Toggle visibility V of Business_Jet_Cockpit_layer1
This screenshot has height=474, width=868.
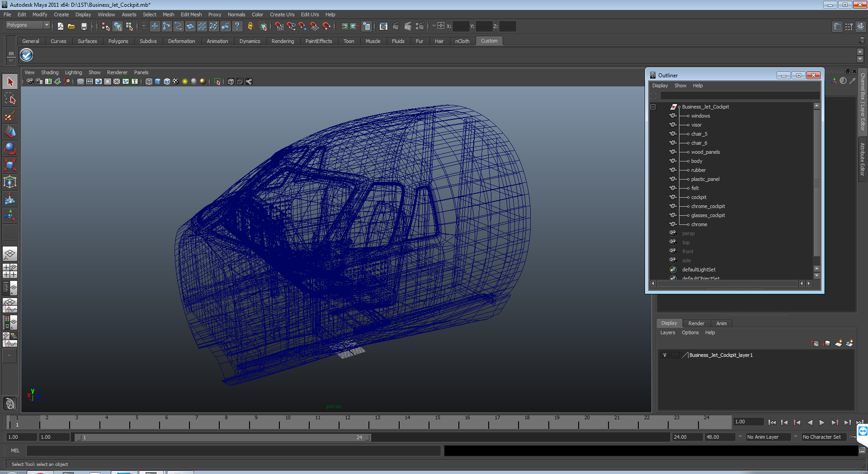click(x=665, y=355)
